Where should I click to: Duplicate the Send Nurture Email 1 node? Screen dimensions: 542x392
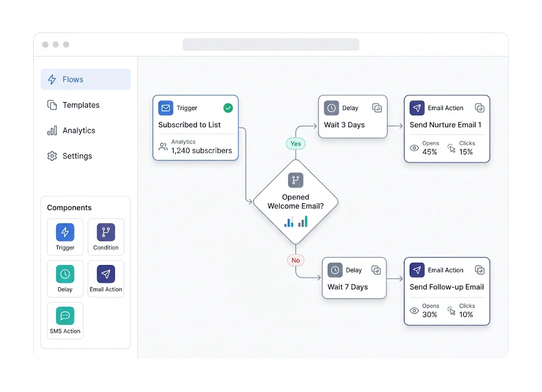tap(480, 108)
